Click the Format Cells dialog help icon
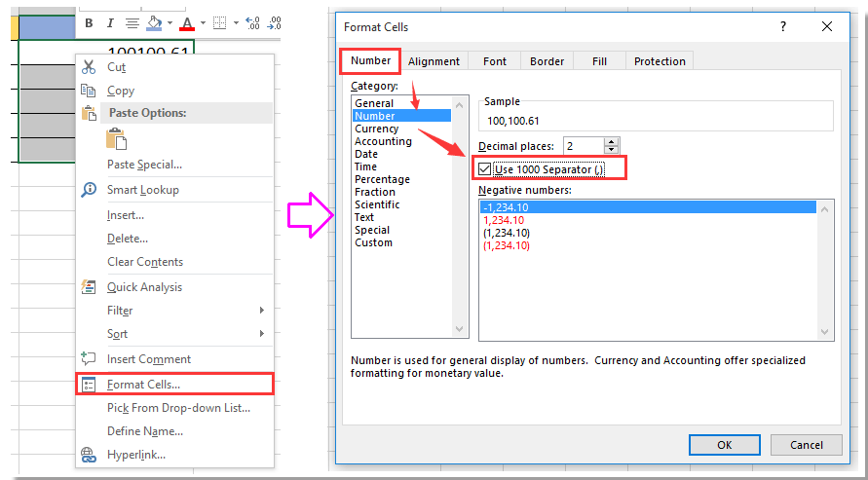 (x=783, y=26)
